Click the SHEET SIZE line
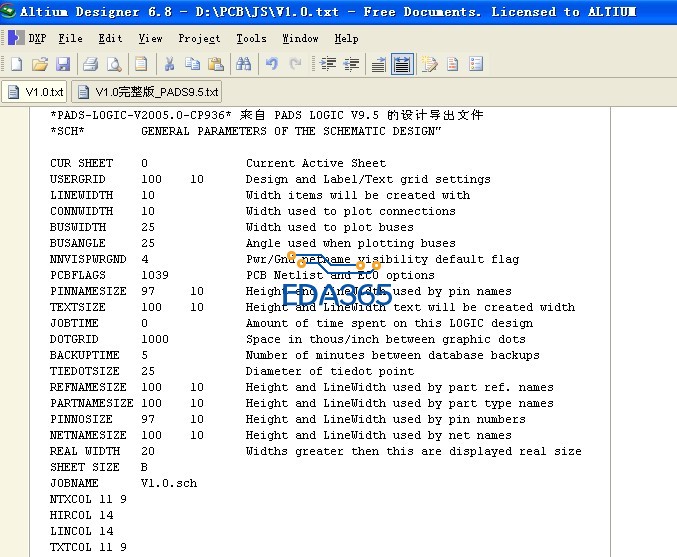The height and width of the screenshot is (557, 677). [99, 467]
